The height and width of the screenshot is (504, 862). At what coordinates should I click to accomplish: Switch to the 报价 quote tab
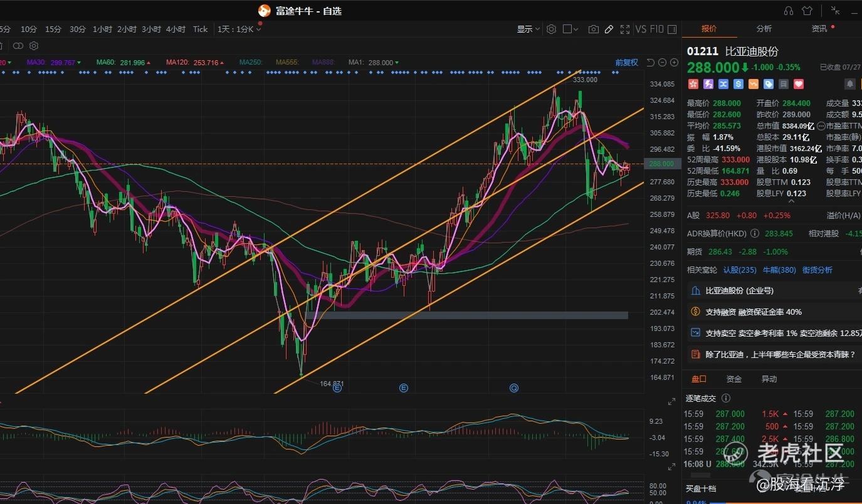coord(709,29)
